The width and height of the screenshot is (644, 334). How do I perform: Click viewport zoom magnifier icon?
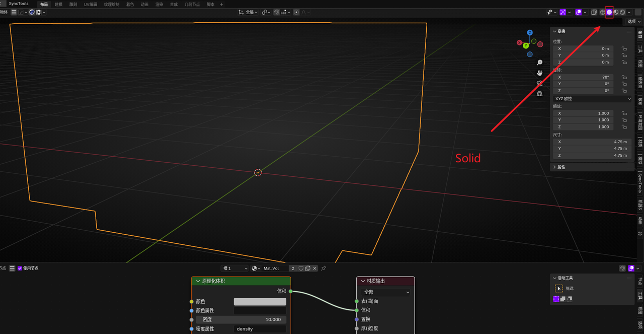pos(539,62)
